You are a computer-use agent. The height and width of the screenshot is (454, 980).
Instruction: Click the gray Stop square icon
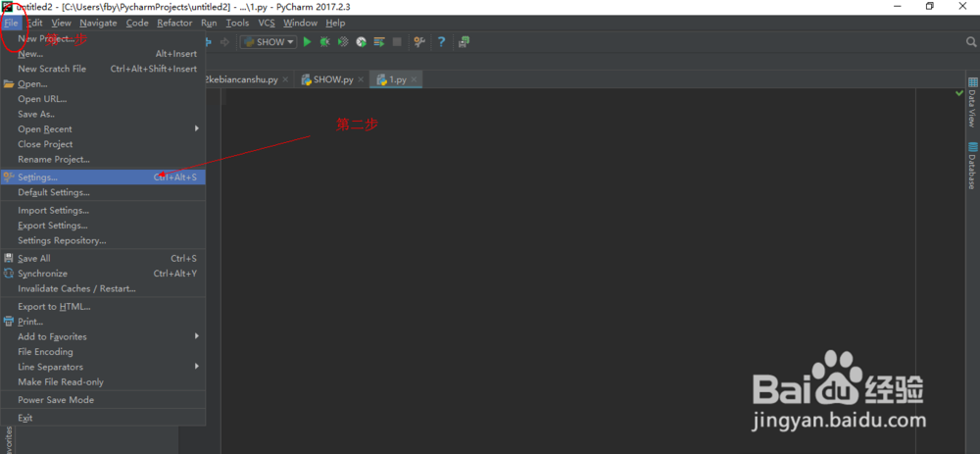pyautogui.click(x=397, y=42)
